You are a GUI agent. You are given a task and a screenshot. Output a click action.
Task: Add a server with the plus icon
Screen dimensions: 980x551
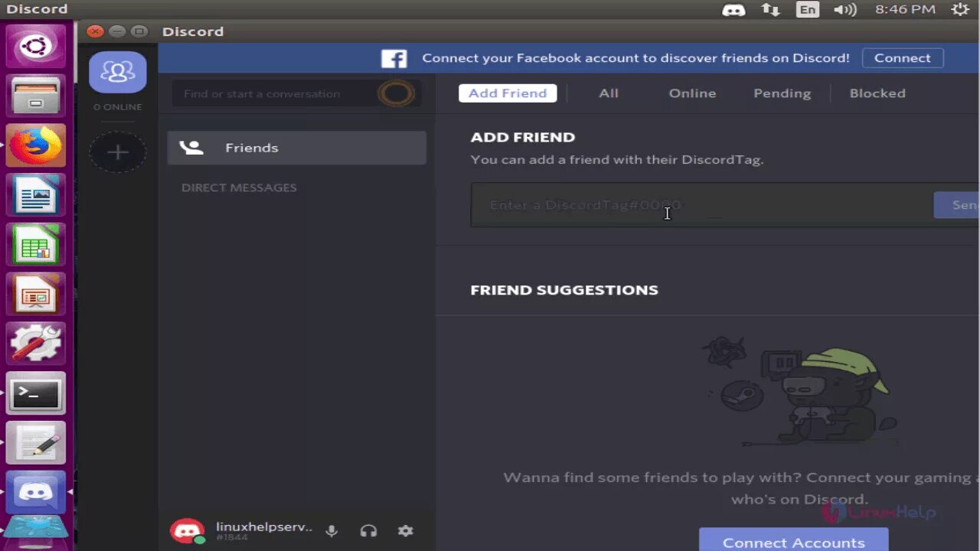tap(117, 152)
